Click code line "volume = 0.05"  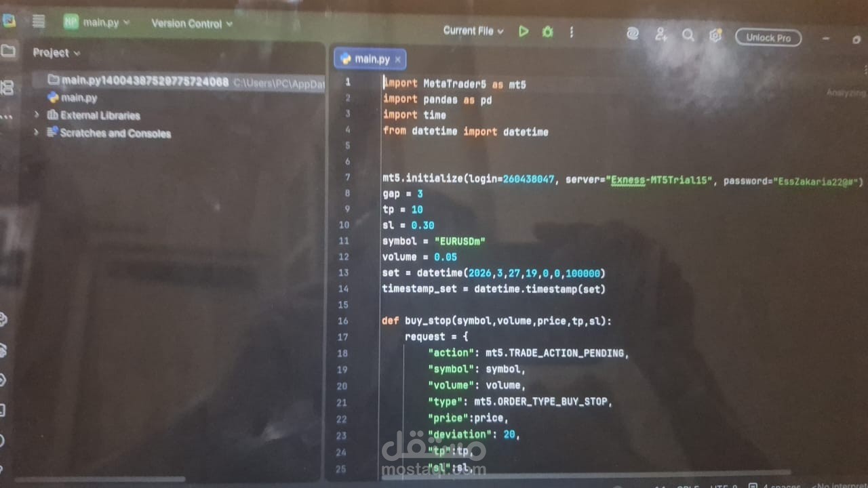click(x=420, y=257)
